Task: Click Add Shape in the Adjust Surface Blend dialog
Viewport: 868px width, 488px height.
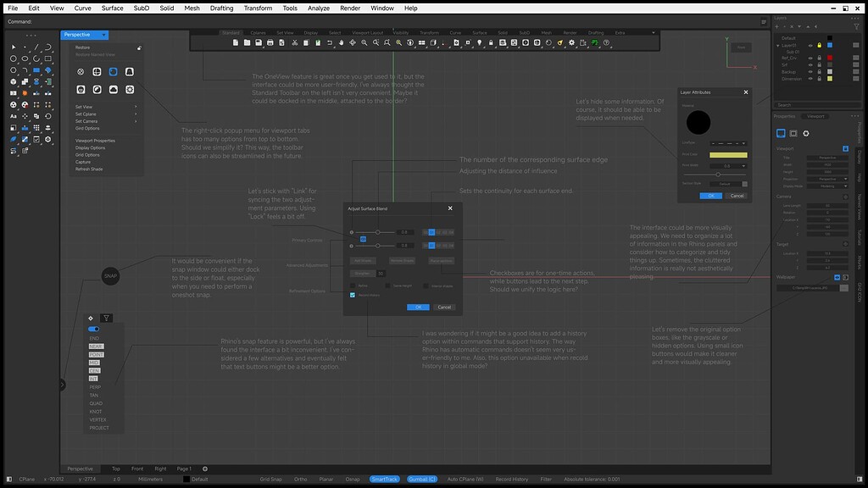Action: point(363,261)
